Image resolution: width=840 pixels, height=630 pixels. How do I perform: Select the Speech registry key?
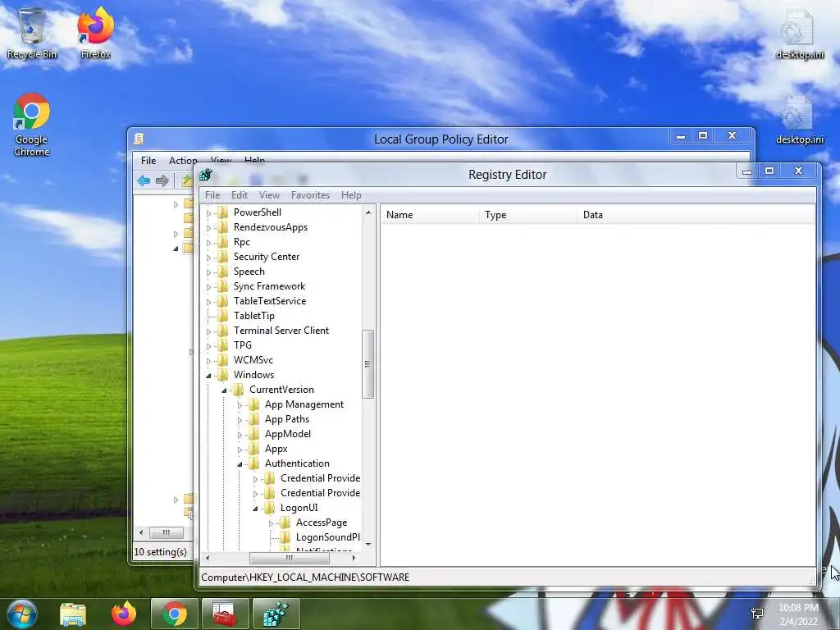[x=249, y=271]
